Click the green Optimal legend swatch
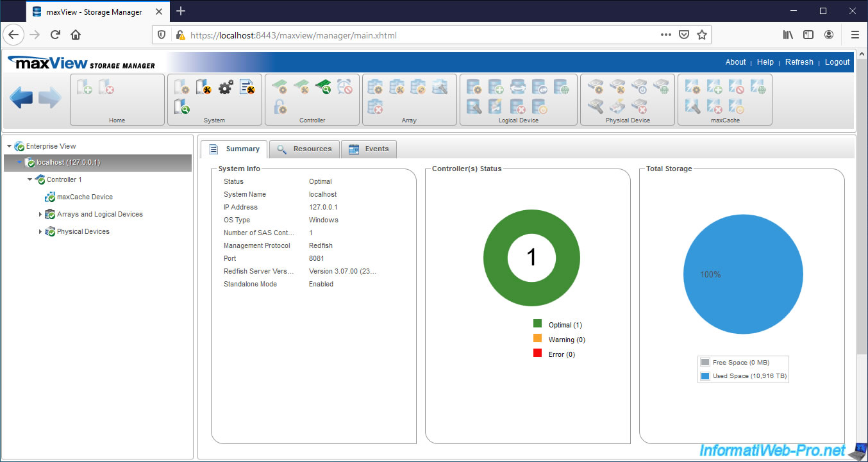868x462 pixels. pos(537,325)
